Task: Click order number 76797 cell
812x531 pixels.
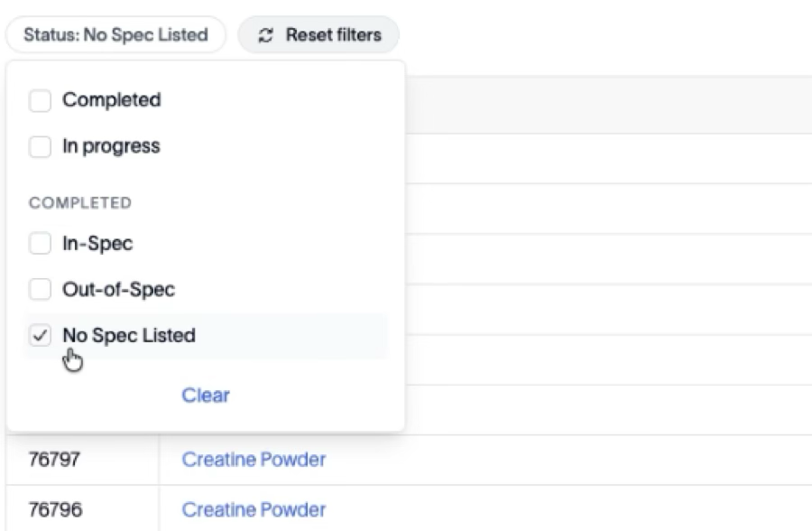Action: coord(82,460)
